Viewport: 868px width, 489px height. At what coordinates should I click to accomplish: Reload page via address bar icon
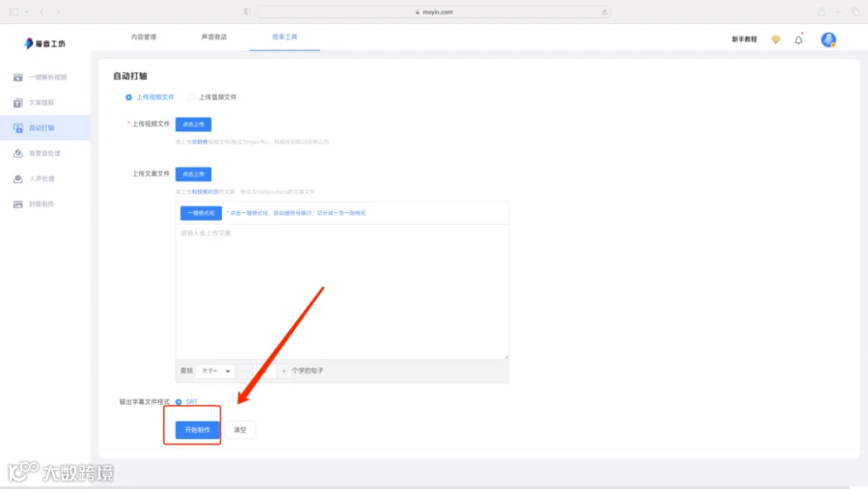coord(605,13)
